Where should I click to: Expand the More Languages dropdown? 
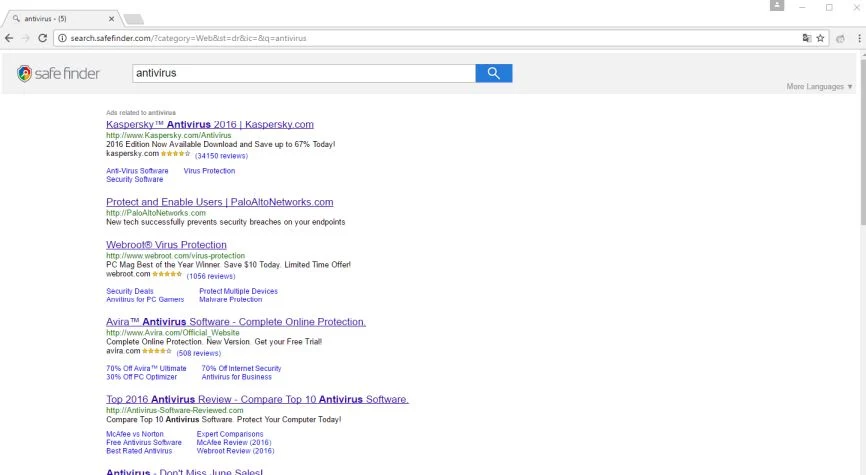[x=820, y=87]
